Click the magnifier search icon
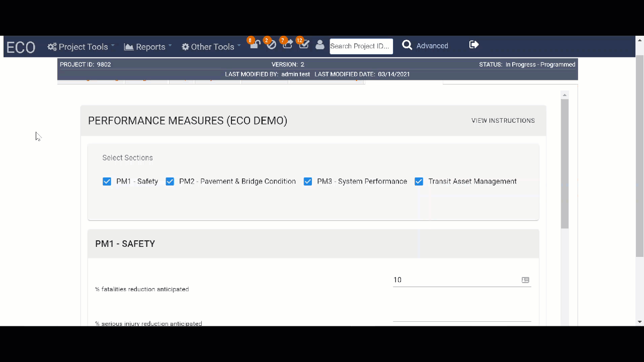 tap(407, 45)
